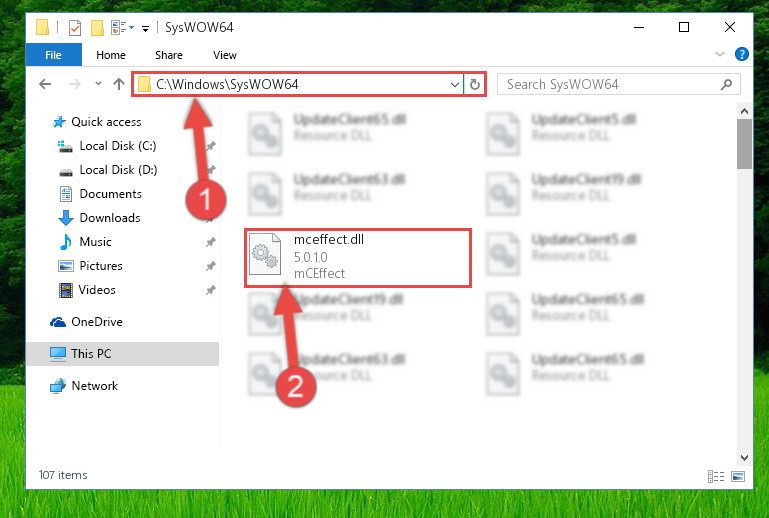This screenshot has width=769, height=518.
Task: Click the search magnifier icon
Action: [726, 84]
